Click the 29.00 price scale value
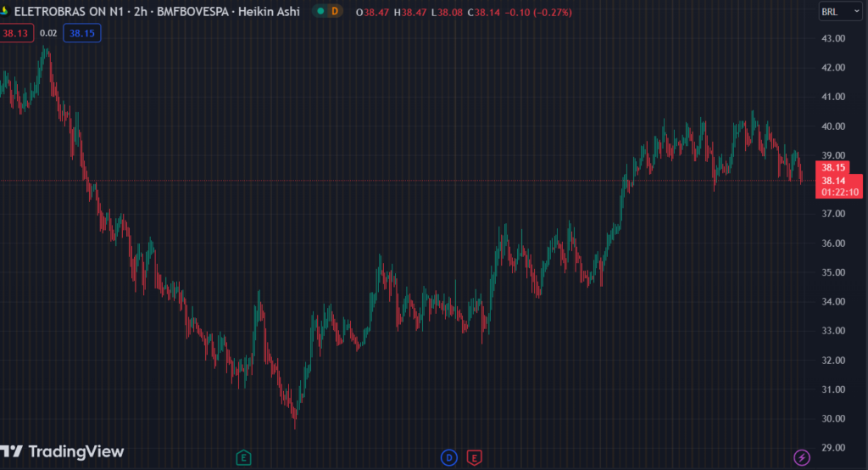This screenshot has height=470, width=868. 833,447
